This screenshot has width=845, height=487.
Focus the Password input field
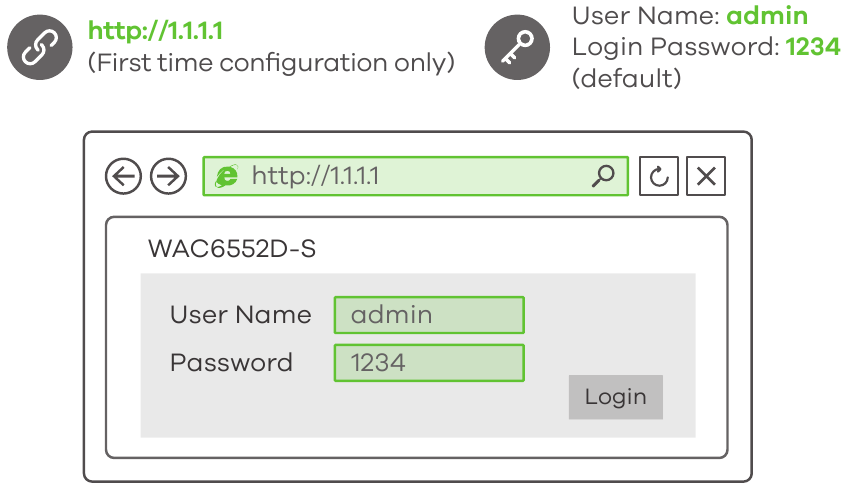coord(428,362)
